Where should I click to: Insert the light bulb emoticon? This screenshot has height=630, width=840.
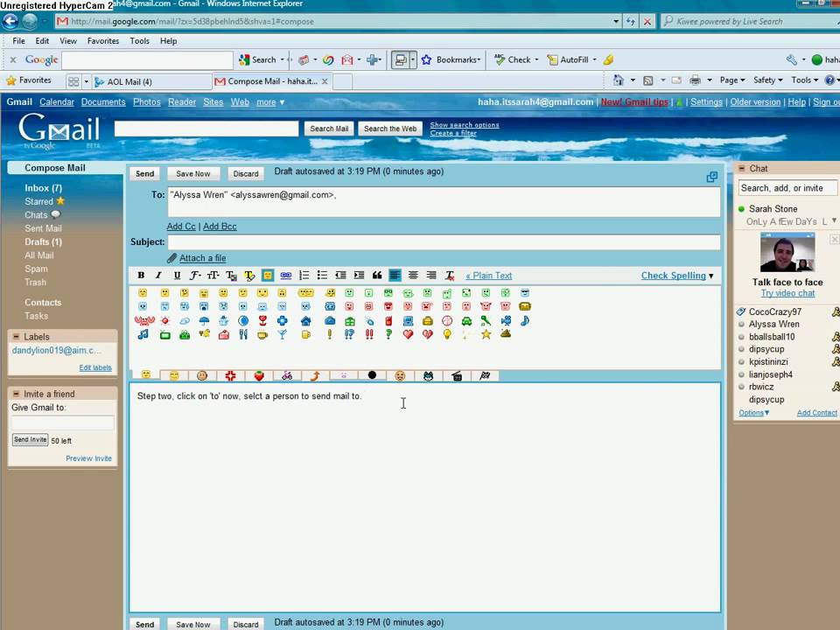click(447, 334)
